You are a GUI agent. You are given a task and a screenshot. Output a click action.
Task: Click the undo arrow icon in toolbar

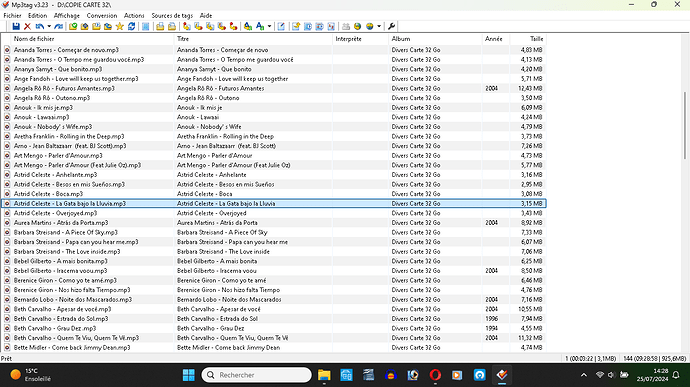pos(40,26)
